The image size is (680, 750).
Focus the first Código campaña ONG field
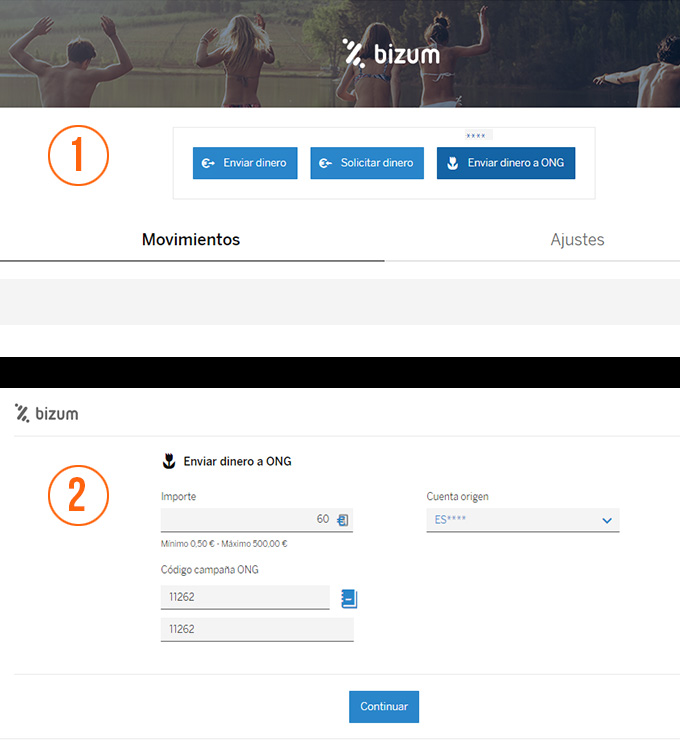coord(245,597)
